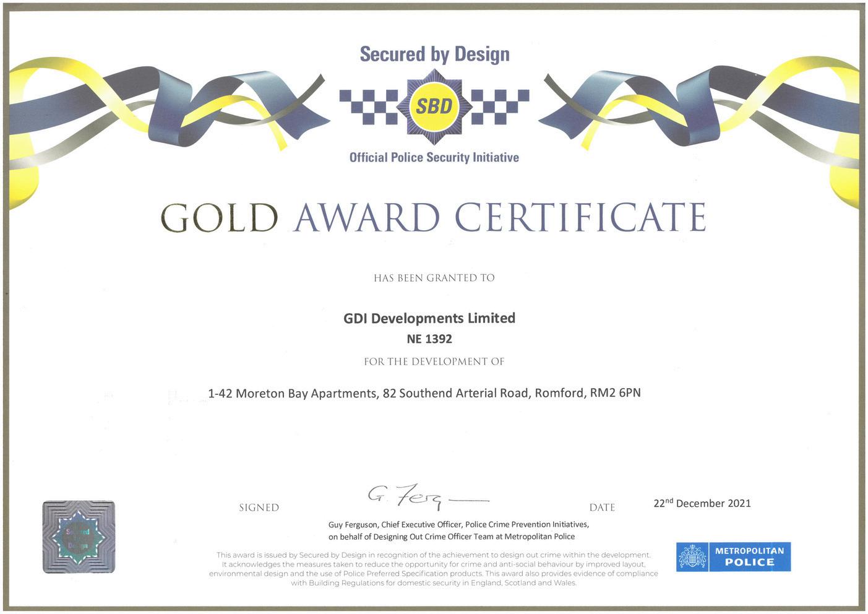Select 'Official Police Security Initiative' text
The width and height of the screenshot is (868, 614).
[434, 158]
